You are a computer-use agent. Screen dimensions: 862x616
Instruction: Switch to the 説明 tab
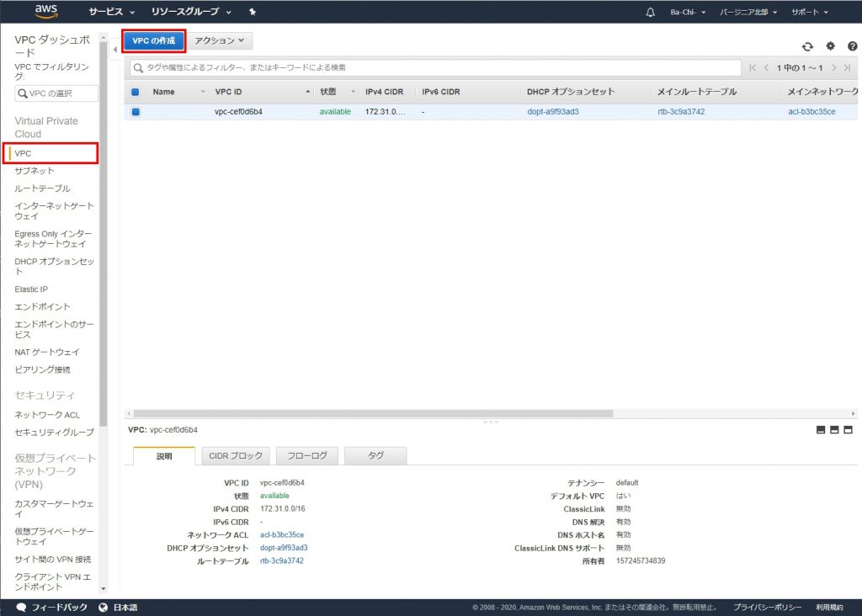[x=164, y=455]
